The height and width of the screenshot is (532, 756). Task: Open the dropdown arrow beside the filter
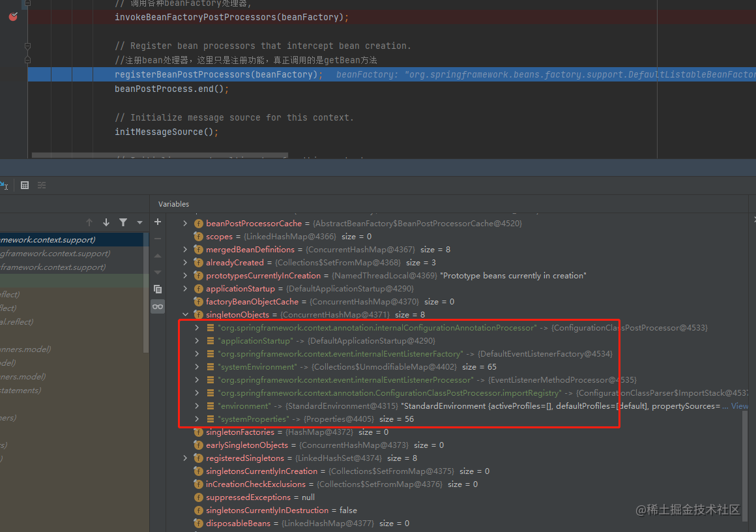[140, 223]
